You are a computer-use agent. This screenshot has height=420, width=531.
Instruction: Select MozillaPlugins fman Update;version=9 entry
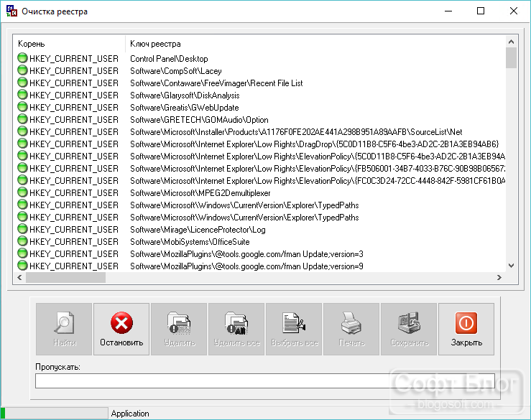click(x=246, y=266)
